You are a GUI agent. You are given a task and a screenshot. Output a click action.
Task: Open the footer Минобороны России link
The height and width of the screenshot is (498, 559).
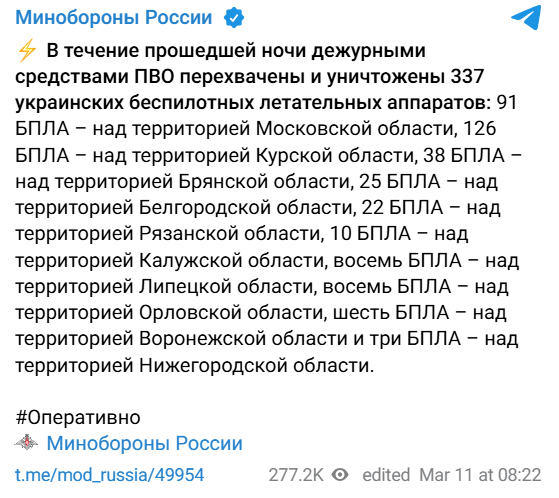pos(145,443)
